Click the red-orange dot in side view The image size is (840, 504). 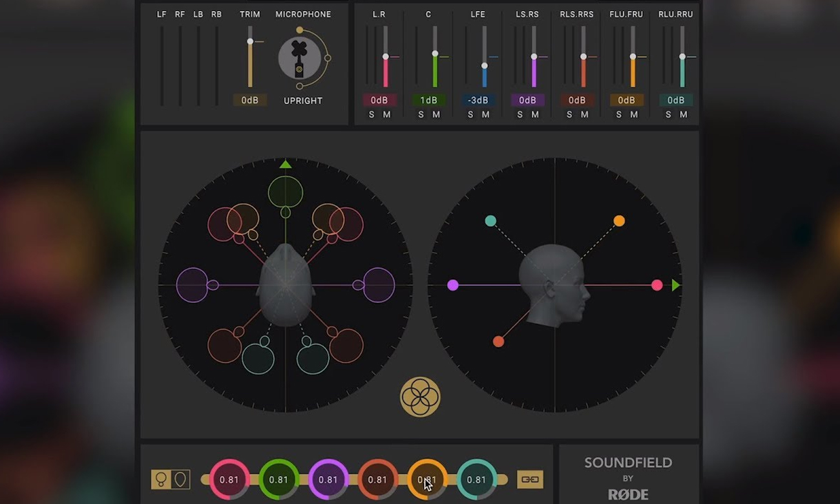point(498,341)
